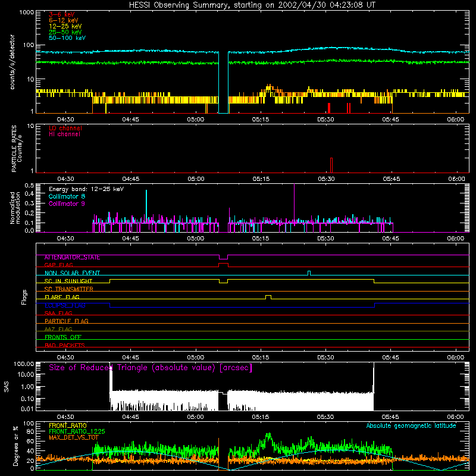Click the 0.5 tick on the modulation axis
476x476 pixels.
[x=29, y=185]
